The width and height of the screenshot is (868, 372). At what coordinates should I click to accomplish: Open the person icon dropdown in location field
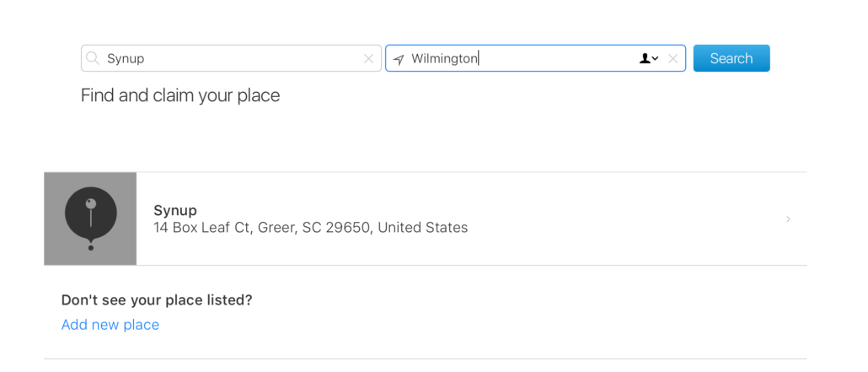(649, 58)
